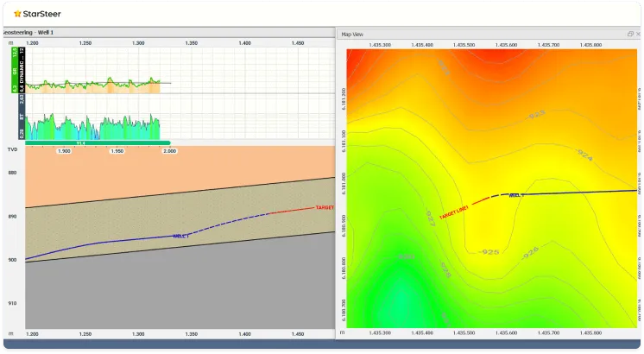Select the -927 contour label
644x354 pixels.
(430, 218)
